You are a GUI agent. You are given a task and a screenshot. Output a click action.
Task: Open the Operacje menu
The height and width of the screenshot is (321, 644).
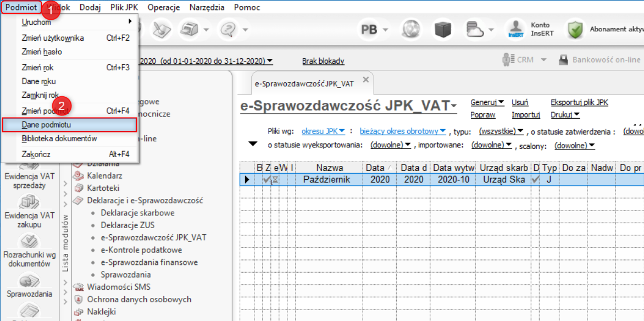point(164,7)
